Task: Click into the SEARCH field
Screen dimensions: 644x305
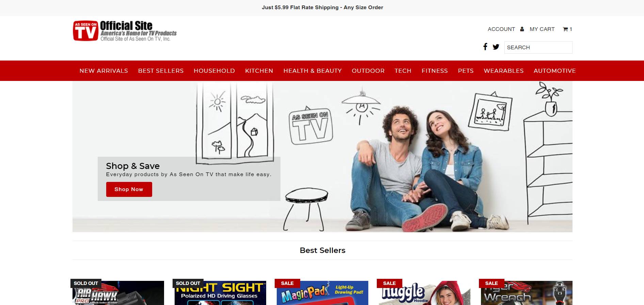Action: (x=538, y=47)
